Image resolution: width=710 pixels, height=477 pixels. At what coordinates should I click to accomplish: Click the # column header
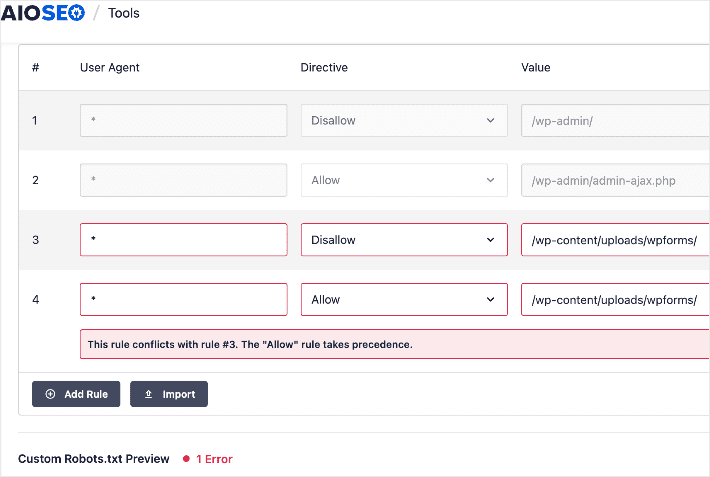click(x=35, y=67)
